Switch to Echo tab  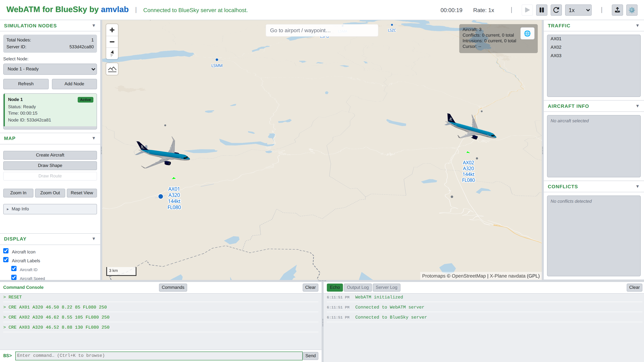(334, 287)
